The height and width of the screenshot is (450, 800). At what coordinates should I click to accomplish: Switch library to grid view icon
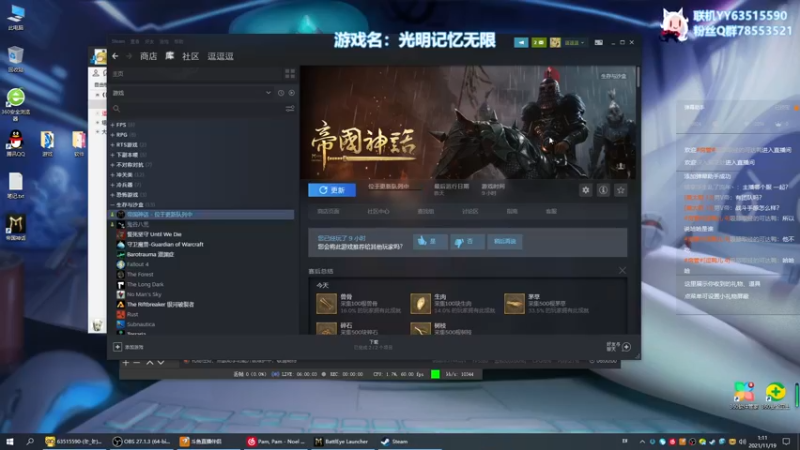tap(290, 74)
